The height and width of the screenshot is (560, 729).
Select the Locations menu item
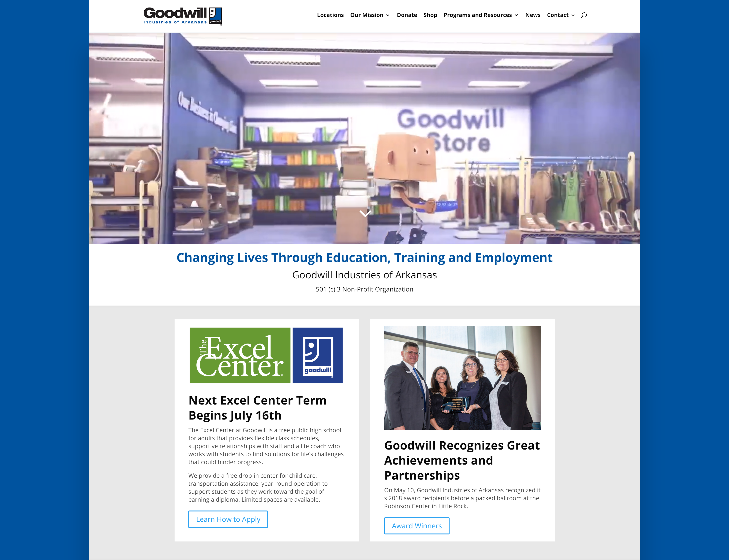(x=330, y=15)
